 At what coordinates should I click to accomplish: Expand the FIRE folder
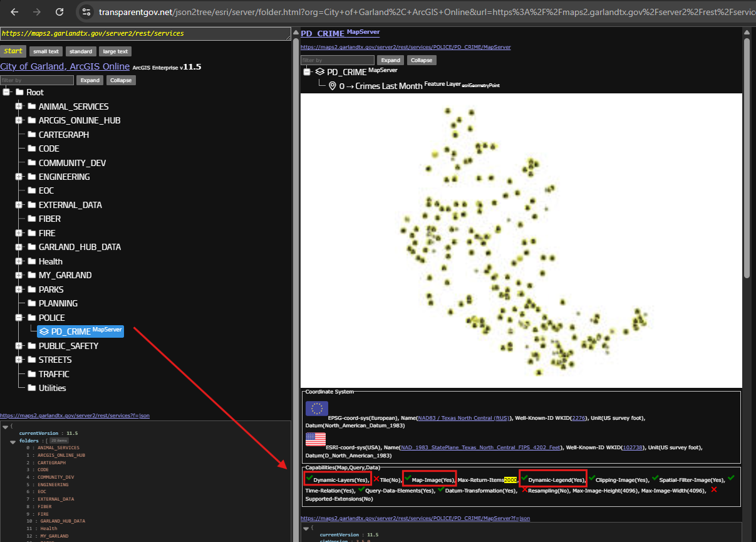pos(19,233)
